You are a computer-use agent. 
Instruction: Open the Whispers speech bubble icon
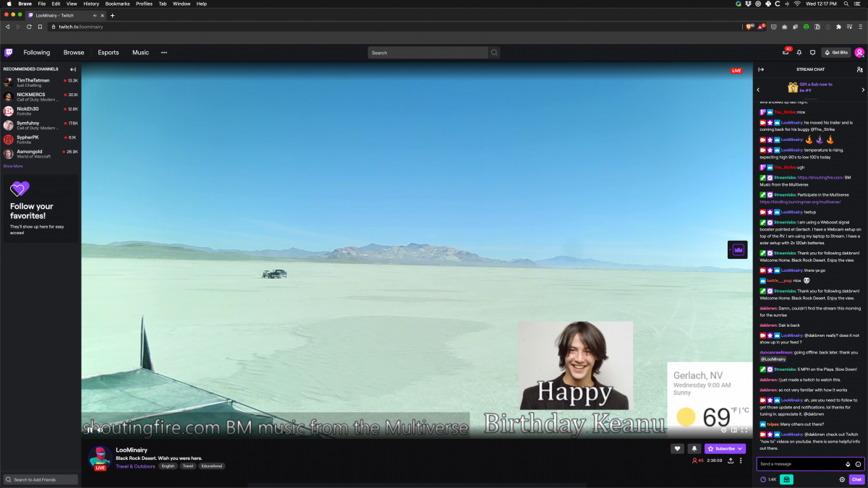[x=812, y=52]
